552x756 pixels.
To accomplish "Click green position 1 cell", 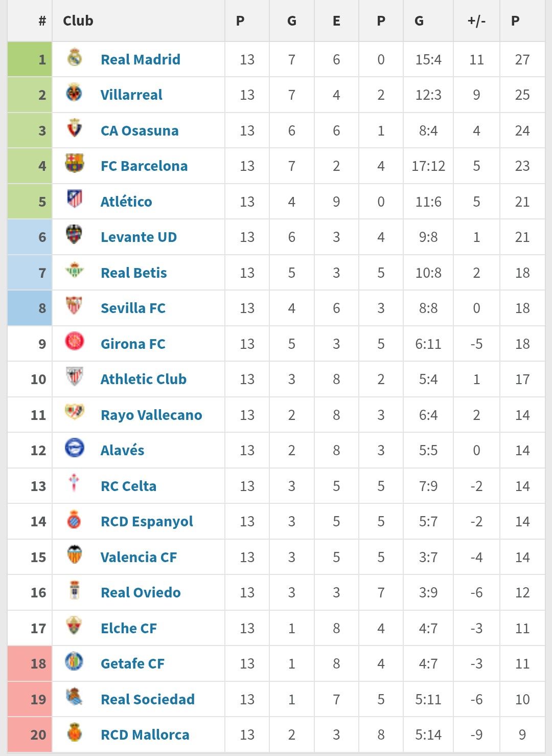I will tap(30, 59).
